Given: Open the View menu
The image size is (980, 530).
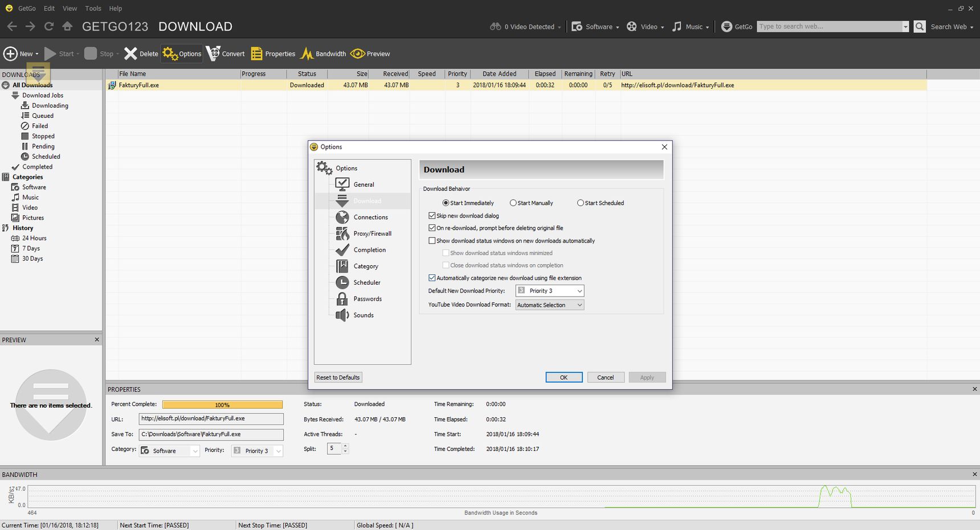Looking at the screenshot, I should [70, 9].
